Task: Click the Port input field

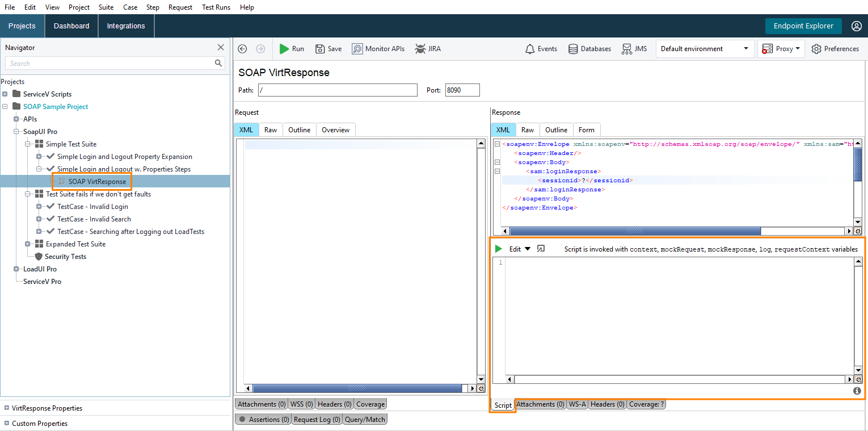Action: [462, 90]
